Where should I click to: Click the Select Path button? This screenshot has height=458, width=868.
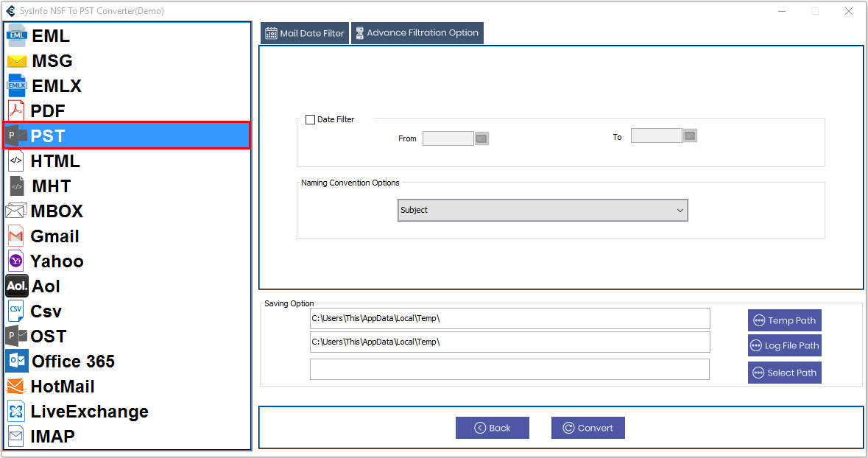tap(784, 373)
